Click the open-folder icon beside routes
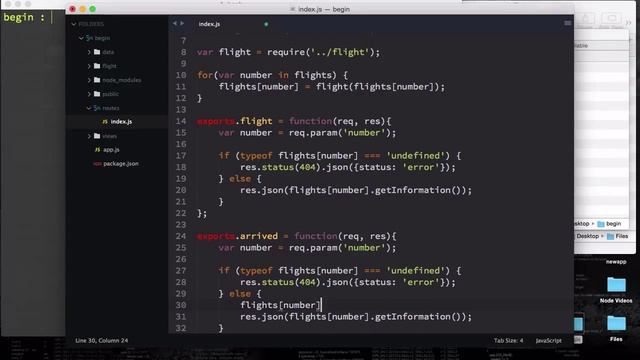This screenshot has width=640, height=360. point(97,108)
